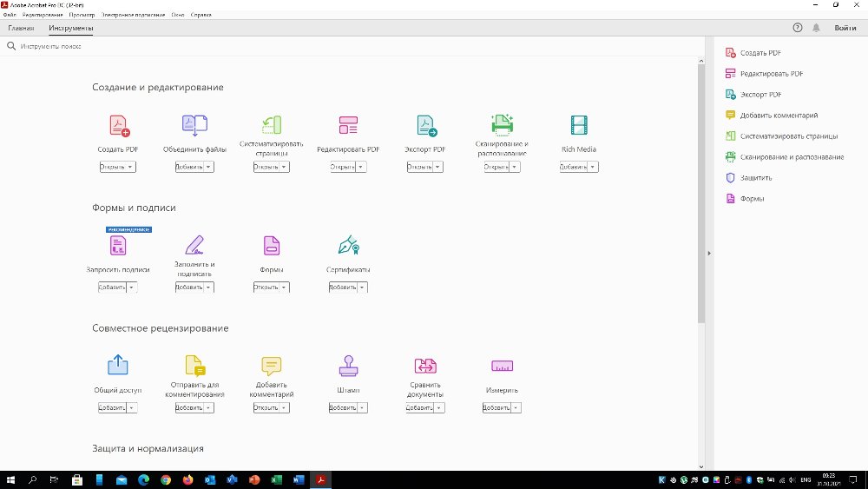Expand dropdown arrow under Объединить файлы
Viewport: 868px width, 489px height.
tap(208, 167)
